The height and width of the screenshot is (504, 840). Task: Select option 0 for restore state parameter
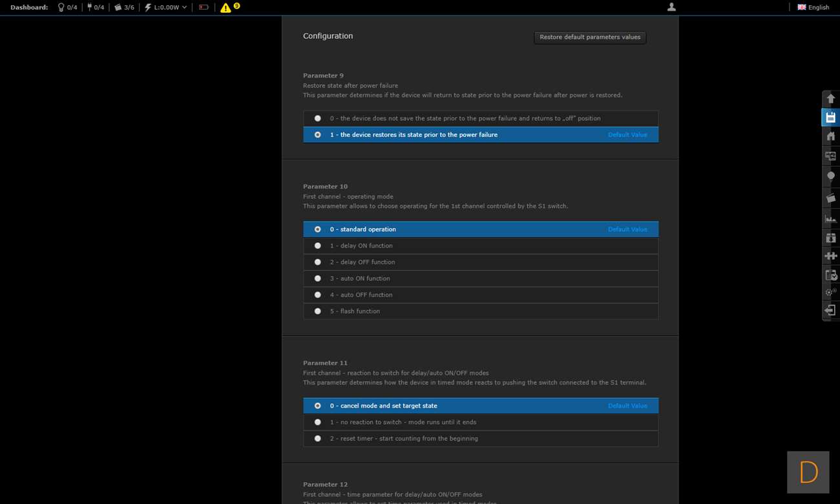pyautogui.click(x=317, y=118)
